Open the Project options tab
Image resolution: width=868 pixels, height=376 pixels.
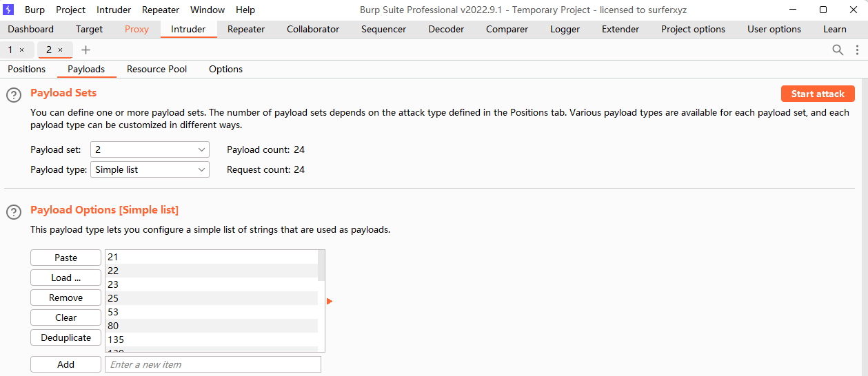pyautogui.click(x=693, y=29)
